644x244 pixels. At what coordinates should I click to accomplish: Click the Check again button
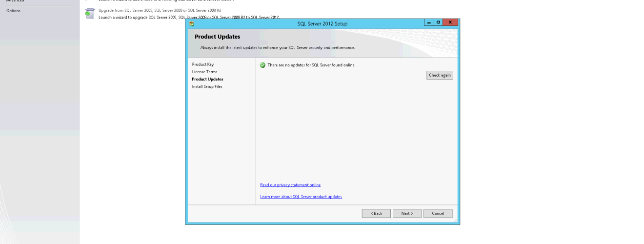pyautogui.click(x=440, y=75)
